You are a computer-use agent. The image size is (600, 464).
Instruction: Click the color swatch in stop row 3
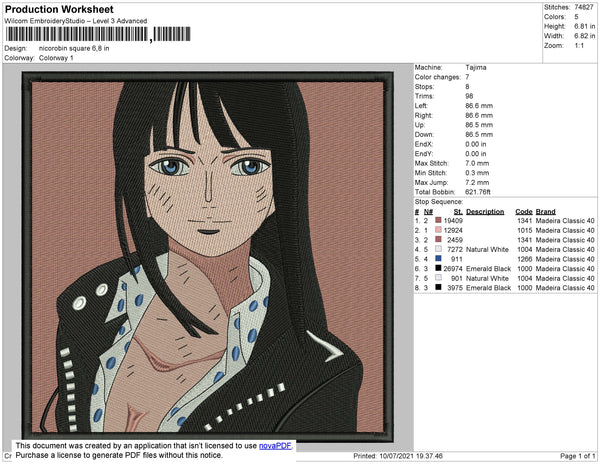click(x=439, y=239)
